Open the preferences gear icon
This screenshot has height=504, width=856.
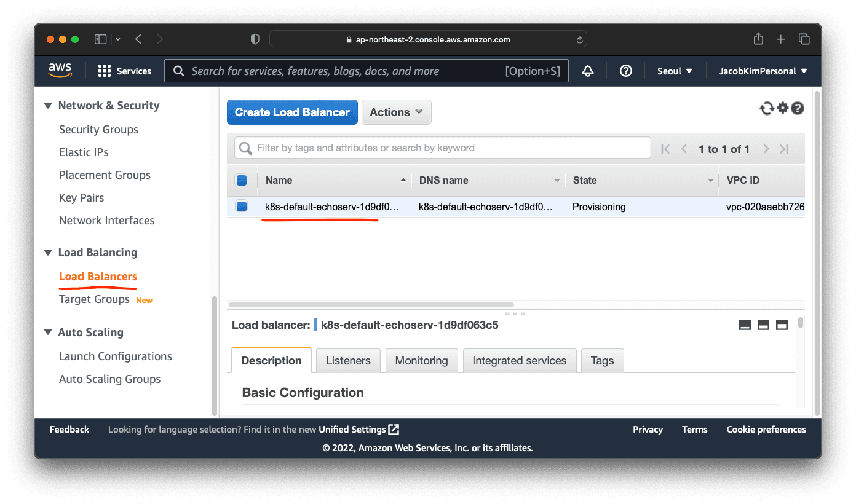pyautogui.click(x=782, y=108)
